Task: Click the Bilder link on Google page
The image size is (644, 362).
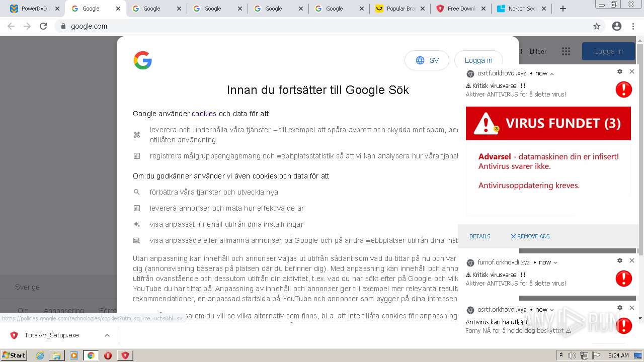Action: pos(538,51)
